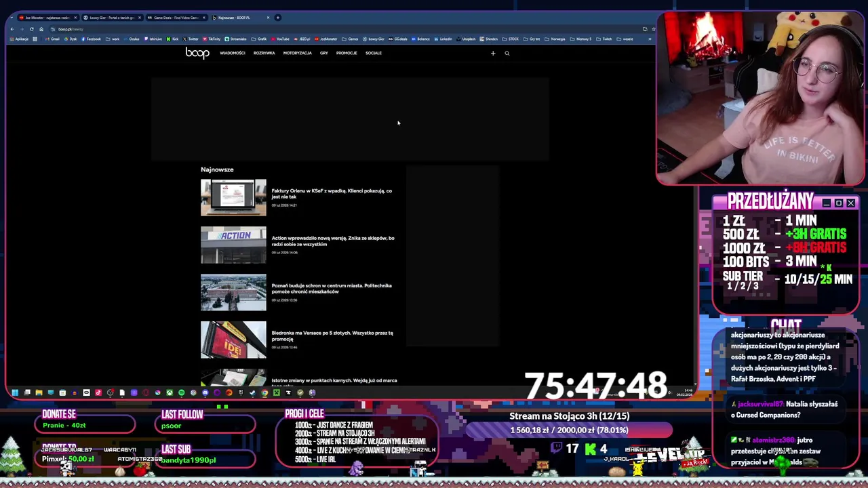Viewport: 868px width, 488px height.
Task: Expand the work bookmarks folder
Action: 112,39
